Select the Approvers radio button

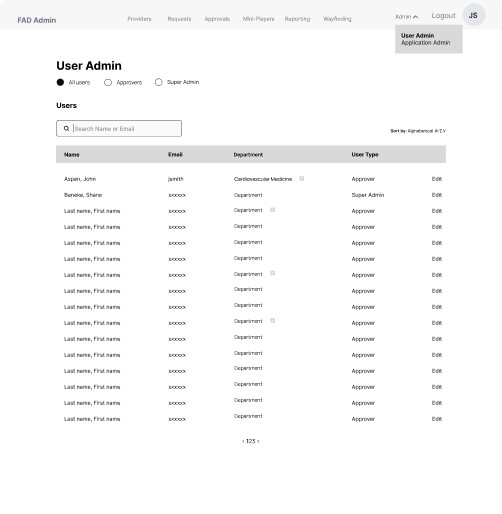pyautogui.click(x=108, y=82)
